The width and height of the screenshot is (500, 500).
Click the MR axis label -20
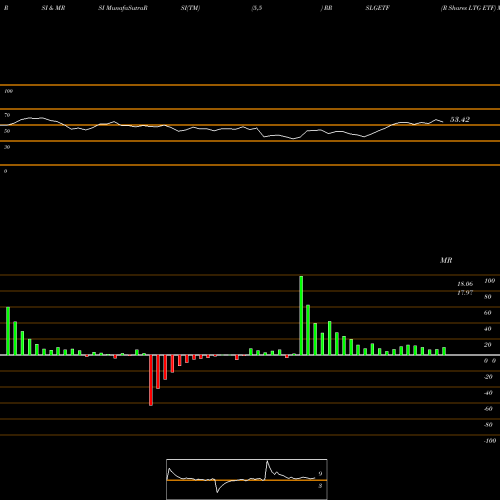pyautogui.click(x=488, y=377)
